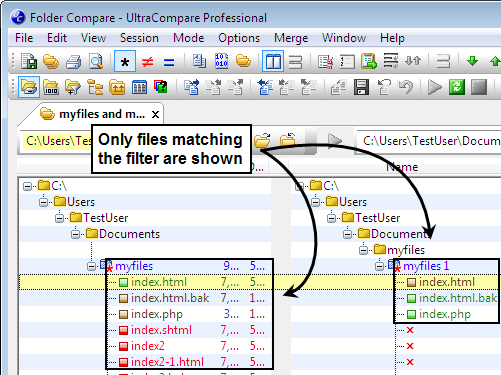This screenshot has height=375, width=501.
Task: Open the Edit menu
Action: pyautogui.click(x=57, y=38)
